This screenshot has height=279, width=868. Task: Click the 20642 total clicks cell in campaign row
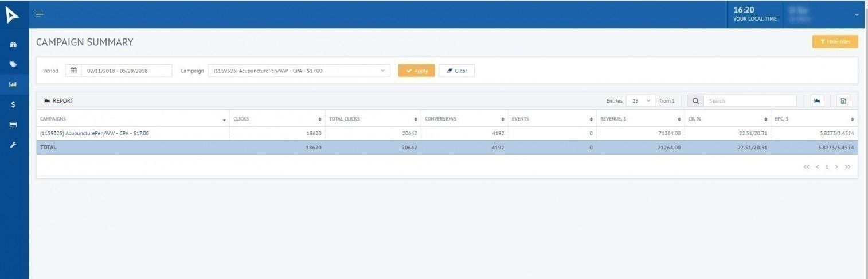coord(373,133)
